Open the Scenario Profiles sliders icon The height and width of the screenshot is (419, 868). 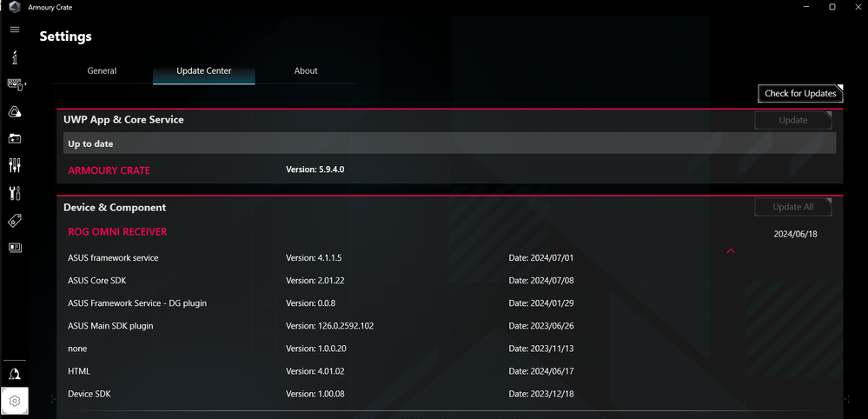15,165
